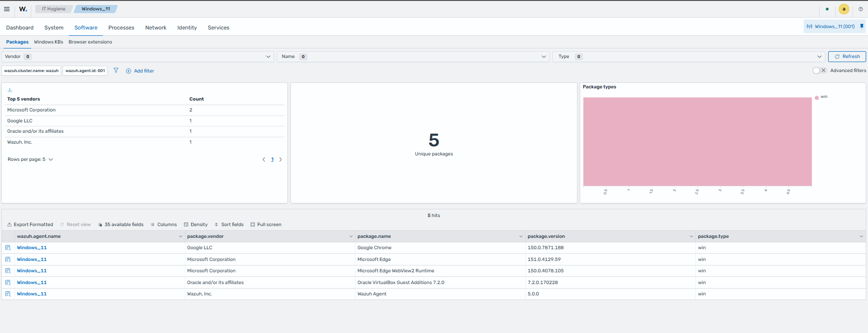This screenshot has width=868, height=333.
Task: Click the Refresh button
Action: [x=847, y=57]
